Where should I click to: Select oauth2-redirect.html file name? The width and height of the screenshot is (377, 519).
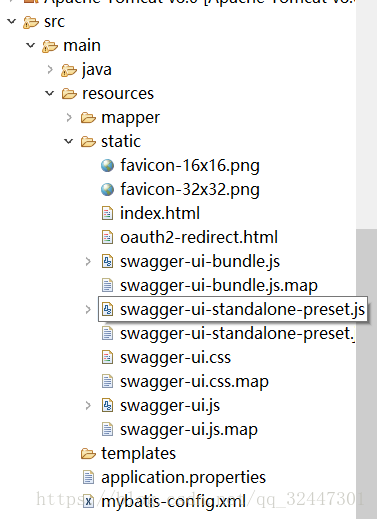199,237
